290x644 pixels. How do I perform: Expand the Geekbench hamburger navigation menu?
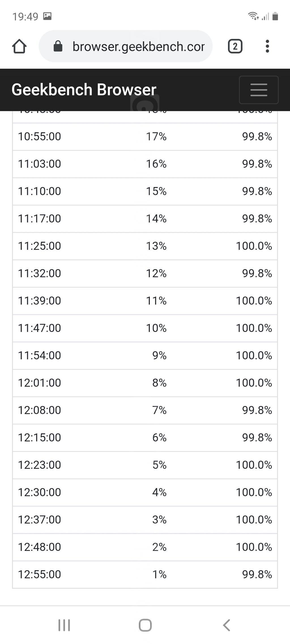tap(259, 90)
